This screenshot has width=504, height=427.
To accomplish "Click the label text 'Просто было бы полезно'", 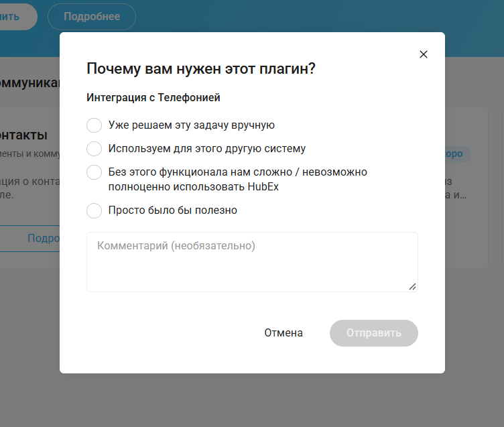I will tap(173, 210).
